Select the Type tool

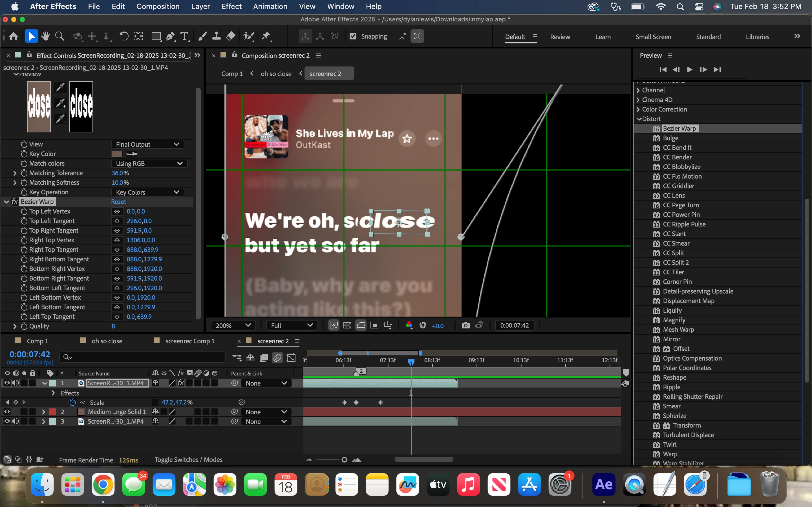point(184,36)
